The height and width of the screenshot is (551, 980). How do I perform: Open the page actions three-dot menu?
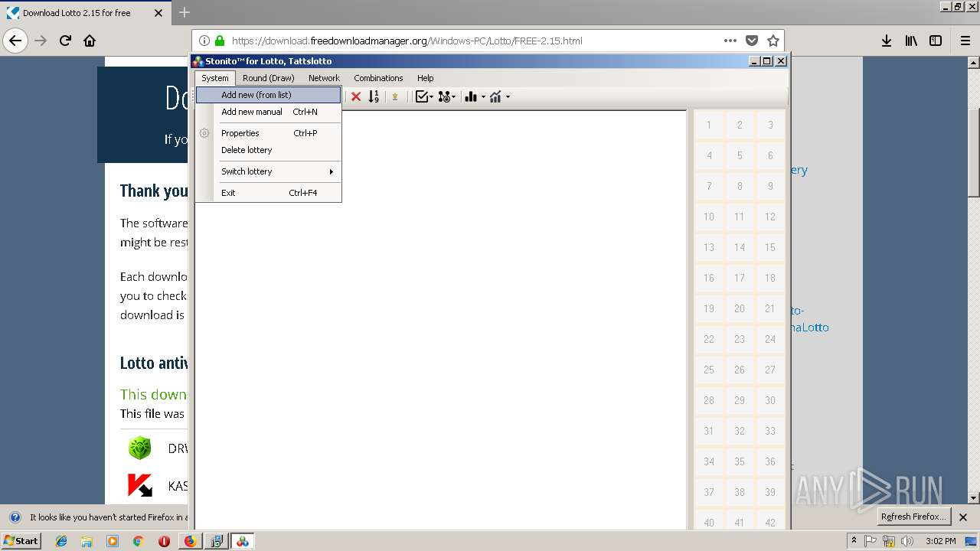pyautogui.click(x=730, y=41)
